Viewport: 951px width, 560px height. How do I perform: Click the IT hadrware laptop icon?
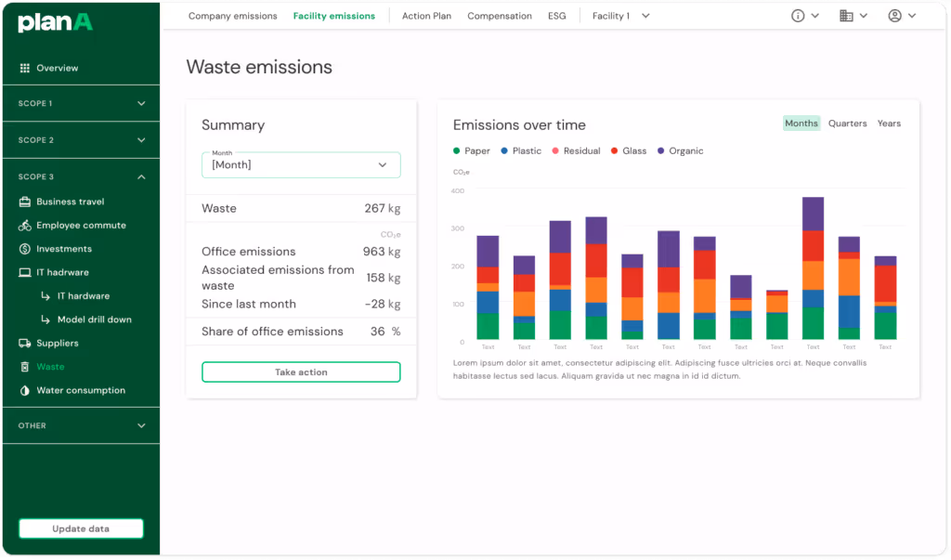click(x=24, y=272)
